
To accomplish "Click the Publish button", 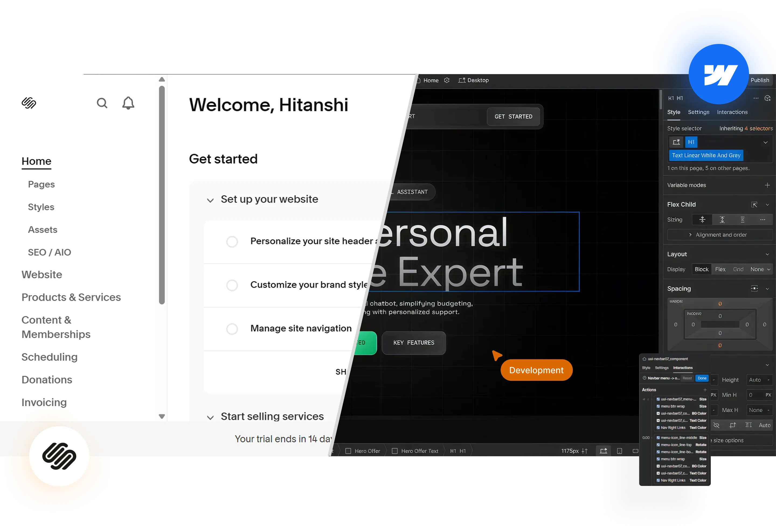I will 760,80.
